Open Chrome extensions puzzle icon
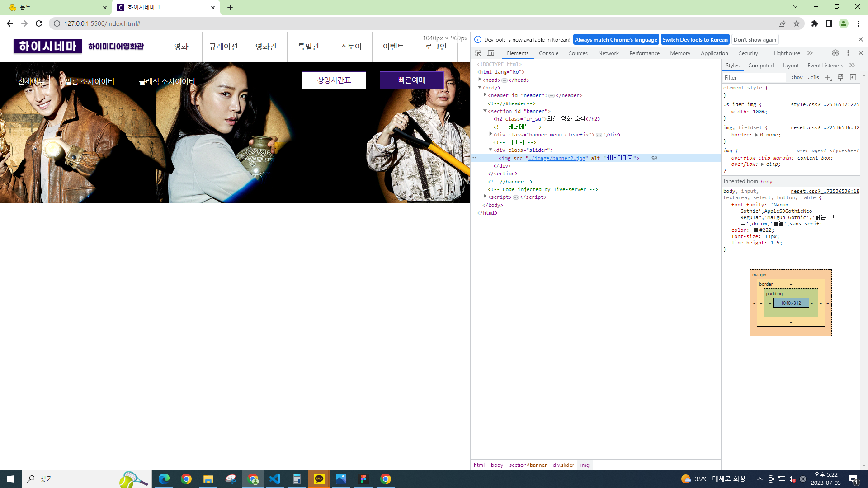This screenshot has height=488, width=868. [815, 23]
